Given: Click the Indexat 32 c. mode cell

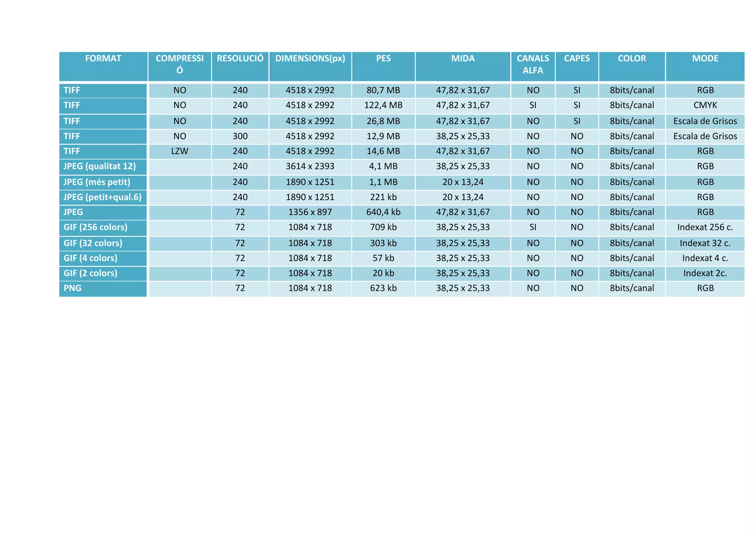Looking at the screenshot, I should pyautogui.click(x=705, y=243).
